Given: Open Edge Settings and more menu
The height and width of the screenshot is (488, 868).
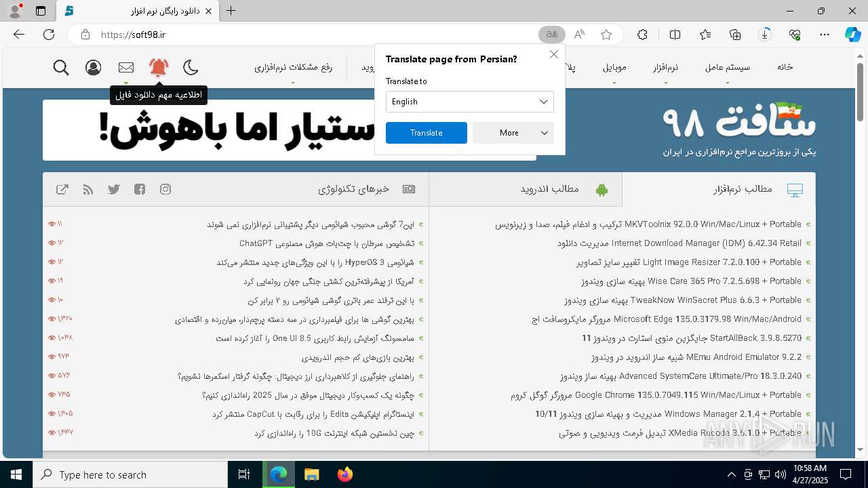Looking at the screenshot, I should coord(825,35).
